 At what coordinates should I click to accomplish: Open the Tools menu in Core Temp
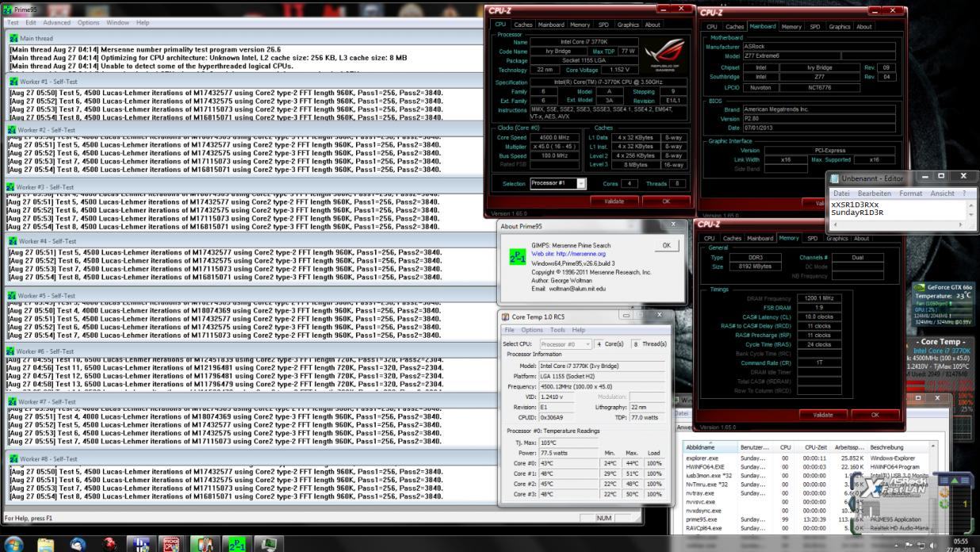click(557, 330)
